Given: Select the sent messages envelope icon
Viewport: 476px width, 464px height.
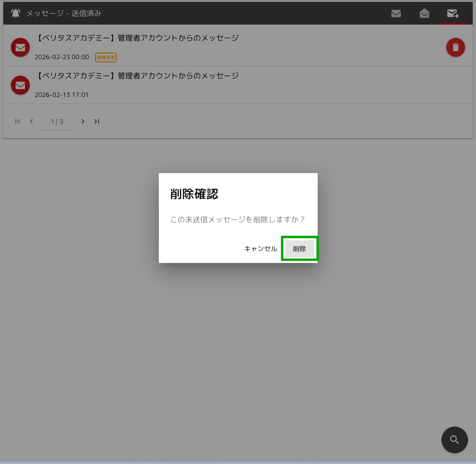Looking at the screenshot, I should tap(453, 13).
